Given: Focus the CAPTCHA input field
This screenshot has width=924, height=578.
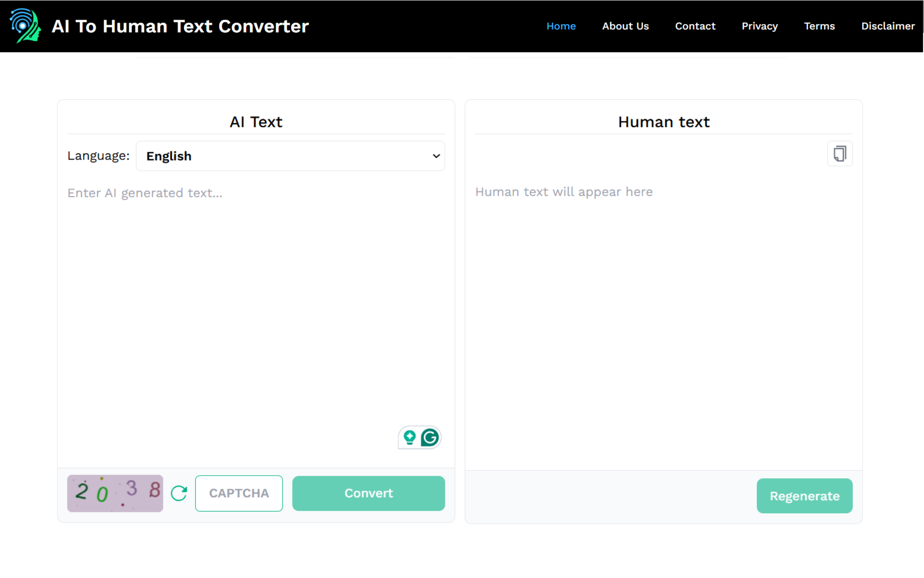Looking at the screenshot, I should click(239, 493).
